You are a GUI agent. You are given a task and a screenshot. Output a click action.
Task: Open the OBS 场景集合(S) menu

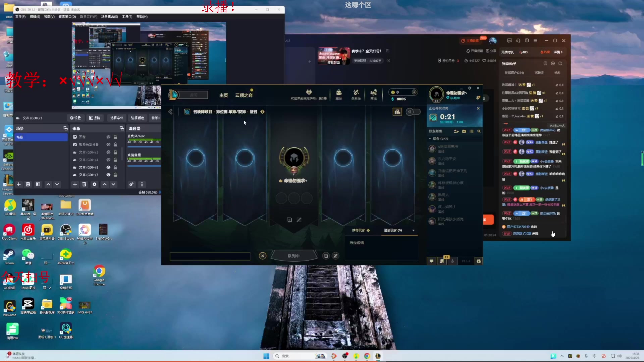tap(110, 17)
